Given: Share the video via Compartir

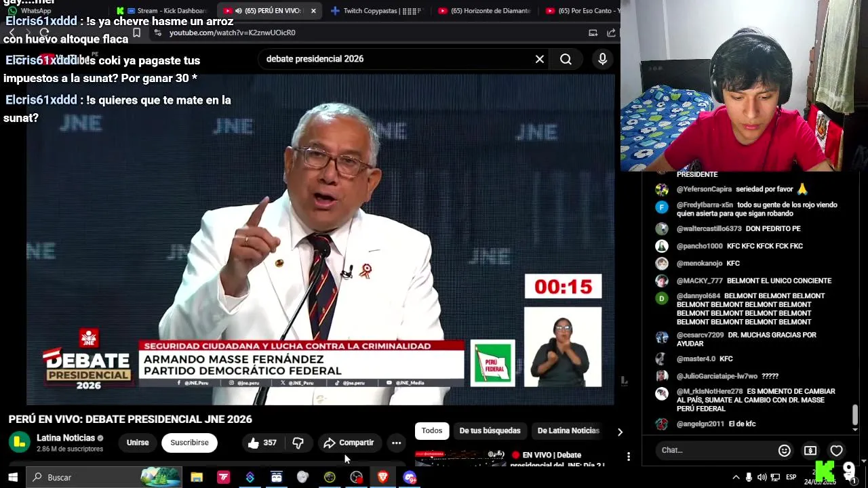Looking at the screenshot, I should (349, 443).
